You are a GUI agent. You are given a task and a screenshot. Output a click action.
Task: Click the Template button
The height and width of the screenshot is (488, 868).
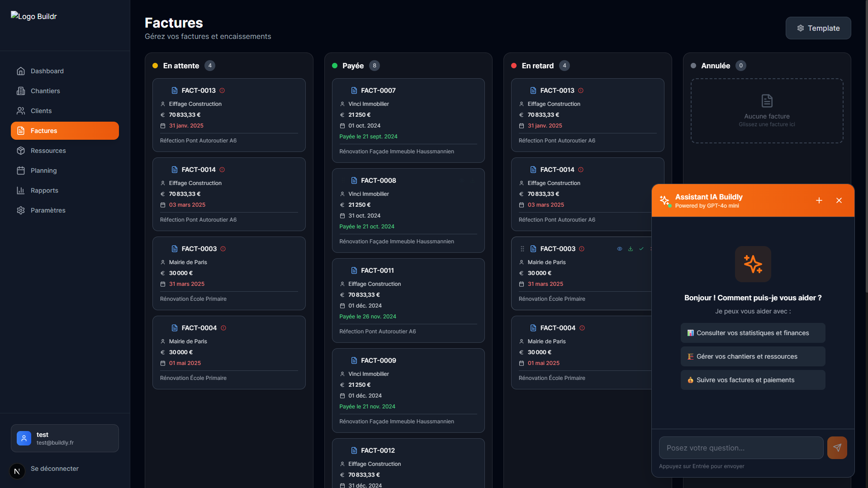[818, 28]
